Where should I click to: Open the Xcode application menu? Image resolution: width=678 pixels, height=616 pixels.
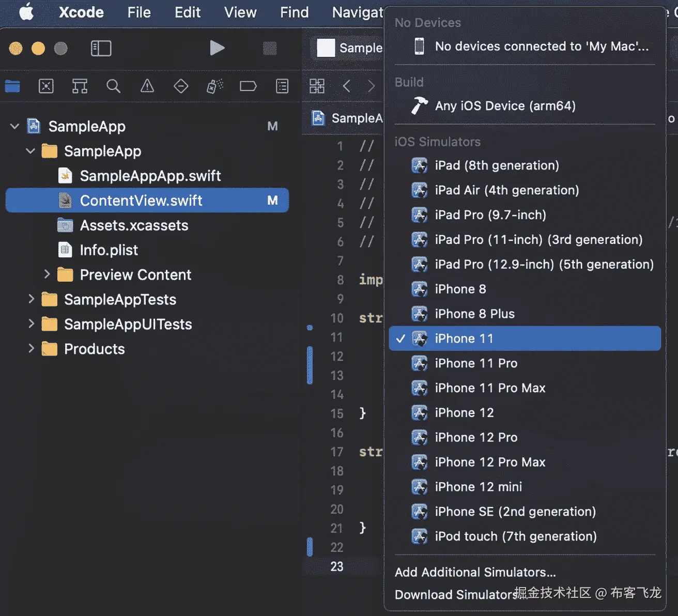[81, 12]
